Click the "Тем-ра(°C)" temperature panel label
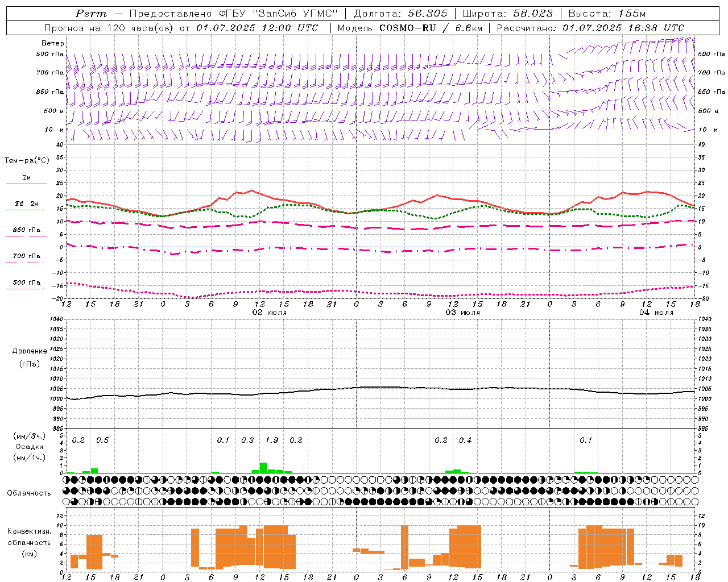This screenshot has height=582, width=728. [27, 161]
